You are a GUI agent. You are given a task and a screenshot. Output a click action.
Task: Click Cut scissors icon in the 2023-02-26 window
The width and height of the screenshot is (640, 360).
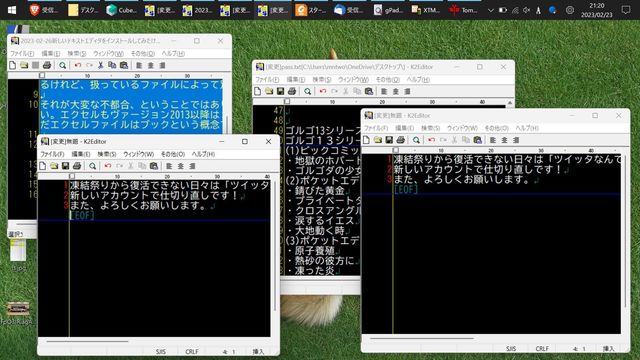100,65
